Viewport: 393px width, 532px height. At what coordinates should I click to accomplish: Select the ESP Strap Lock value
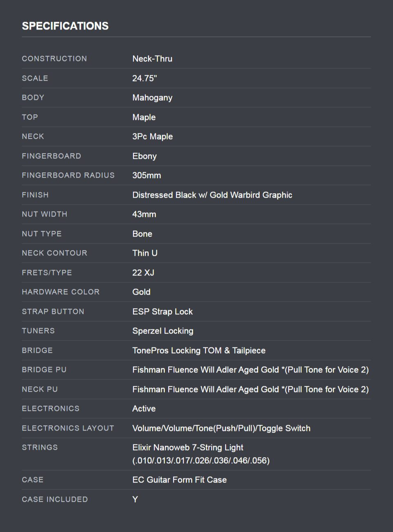(x=163, y=311)
